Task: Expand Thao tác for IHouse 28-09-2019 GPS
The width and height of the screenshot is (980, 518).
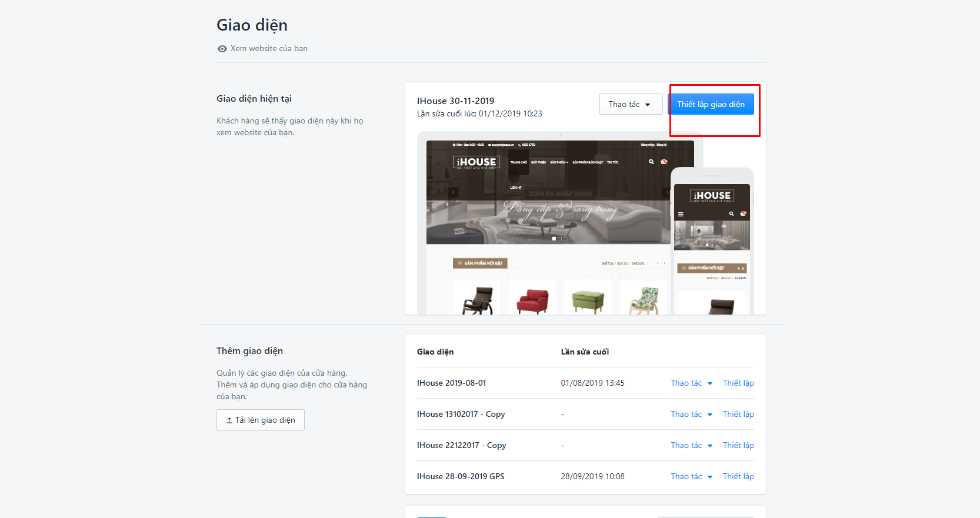Action: (x=692, y=476)
